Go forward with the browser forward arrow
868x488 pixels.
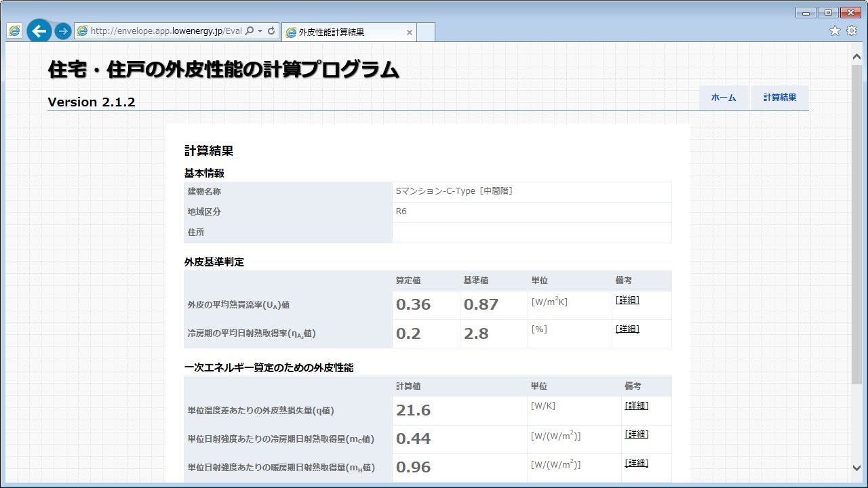[x=62, y=30]
